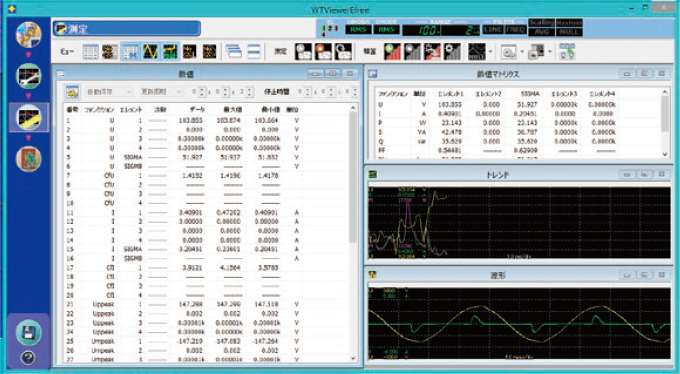Viewport: 680px width, 374px height.
Task: Click the measurement title bar
Action: point(127,29)
